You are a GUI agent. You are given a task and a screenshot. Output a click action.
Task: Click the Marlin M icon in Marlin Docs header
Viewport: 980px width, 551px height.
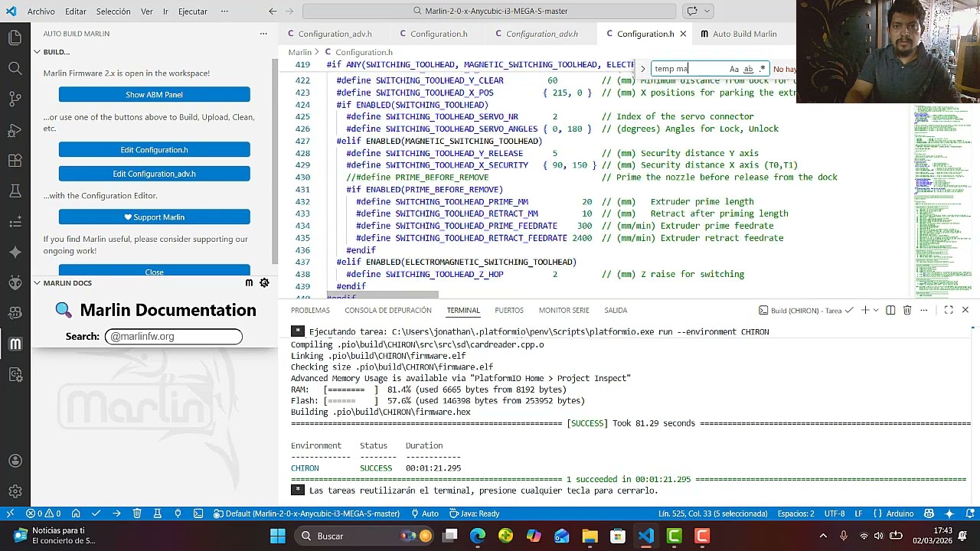point(249,283)
